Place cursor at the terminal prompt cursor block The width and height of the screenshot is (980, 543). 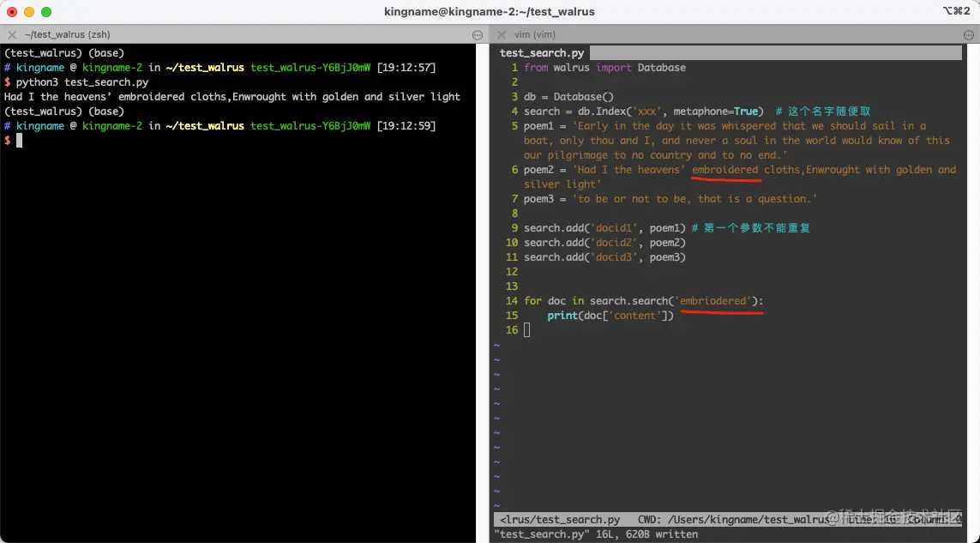tap(20, 141)
